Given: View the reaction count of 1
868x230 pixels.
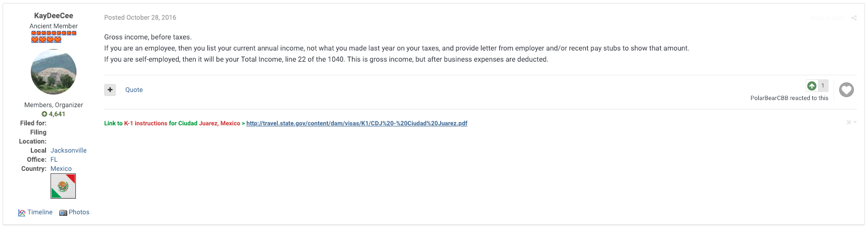Looking at the screenshot, I should click(823, 86).
